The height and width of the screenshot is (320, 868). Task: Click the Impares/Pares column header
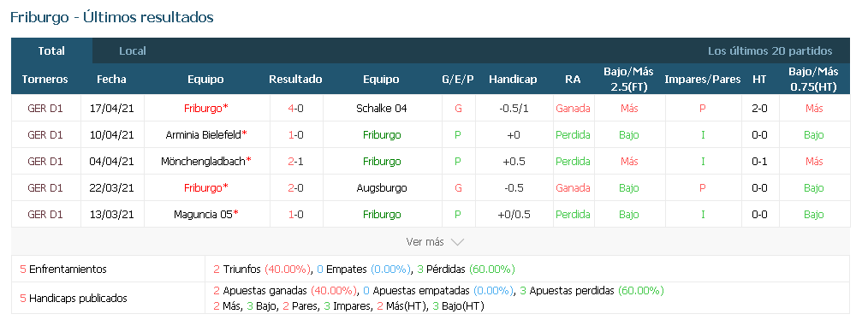coord(703,80)
